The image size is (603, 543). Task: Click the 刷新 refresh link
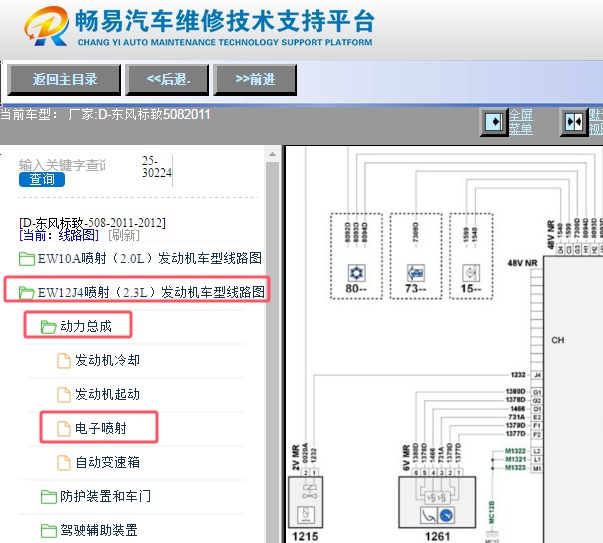tap(124, 235)
